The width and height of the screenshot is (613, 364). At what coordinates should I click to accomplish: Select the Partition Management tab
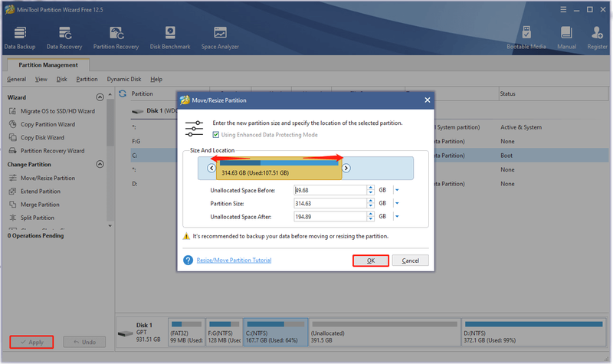(48, 65)
